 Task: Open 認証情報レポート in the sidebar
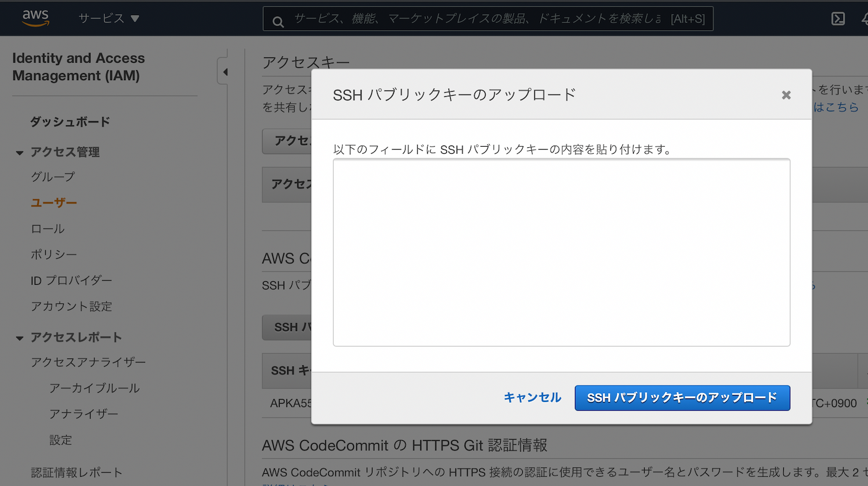[x=77, y=473]
